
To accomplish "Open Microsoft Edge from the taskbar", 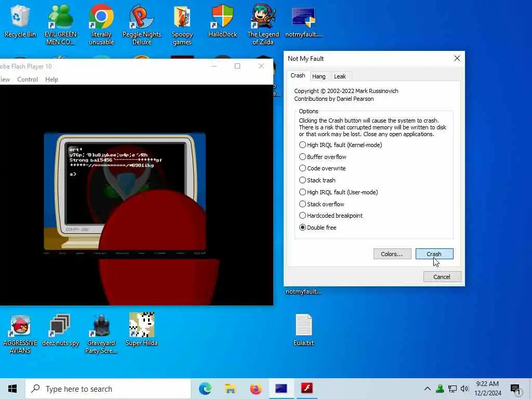I will tap(205, 389).
